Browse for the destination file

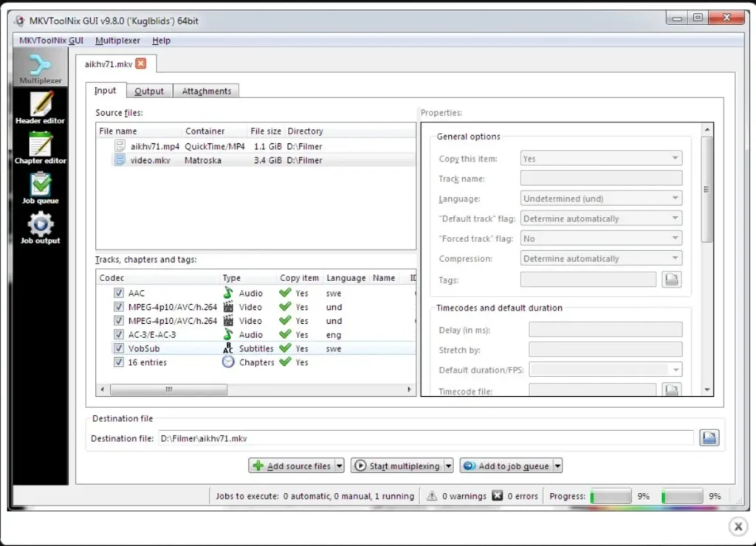click(x=708, y=438)
